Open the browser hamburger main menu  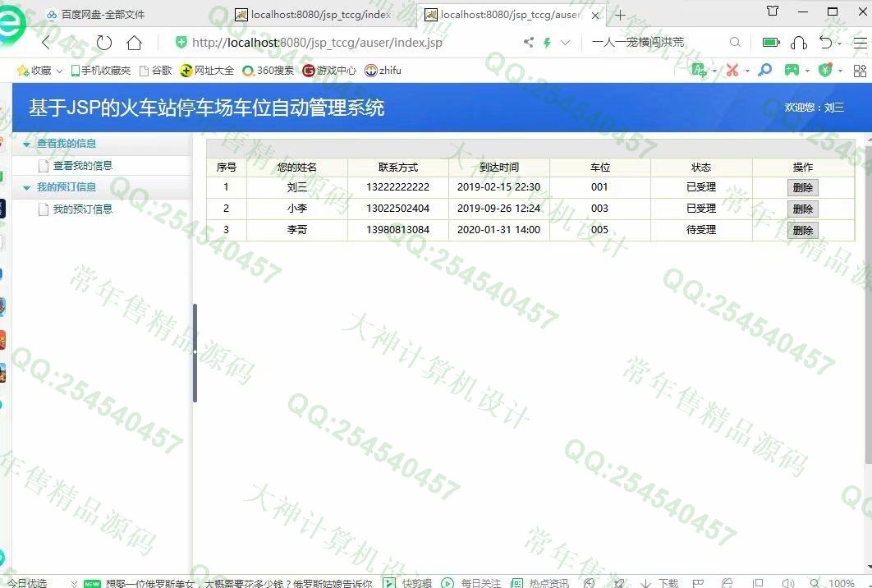860,42
